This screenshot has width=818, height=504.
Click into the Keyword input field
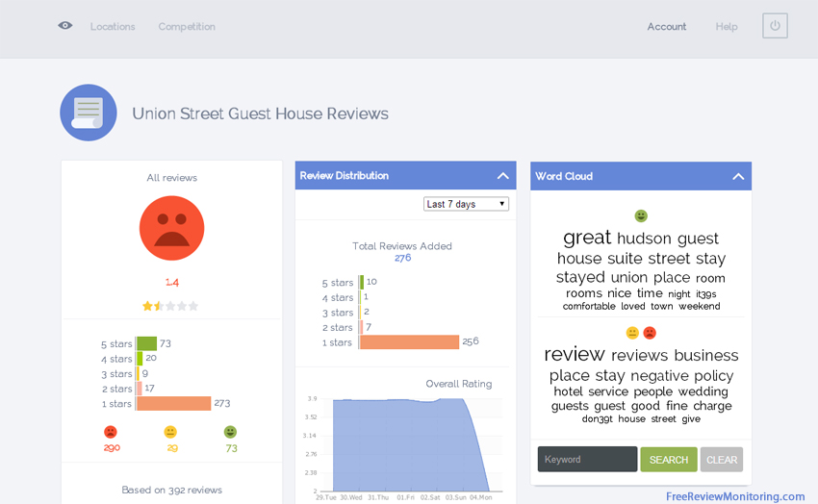587,459
